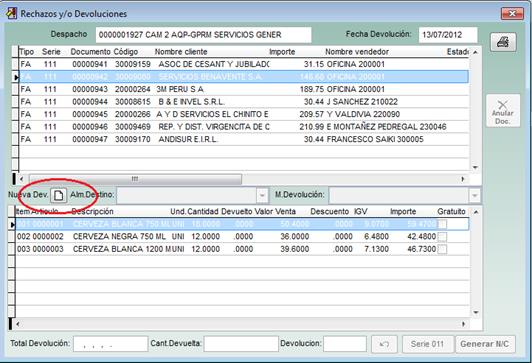Select row A Y D SERVICIOS EL CHINITO
The image size is (532, 363).
pos(244,114)
